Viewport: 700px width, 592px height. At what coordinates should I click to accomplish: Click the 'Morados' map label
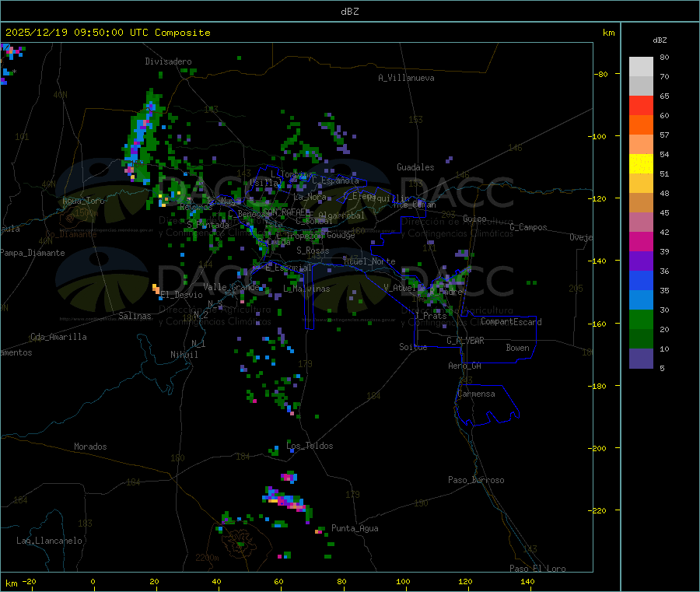tap(90, 447)
